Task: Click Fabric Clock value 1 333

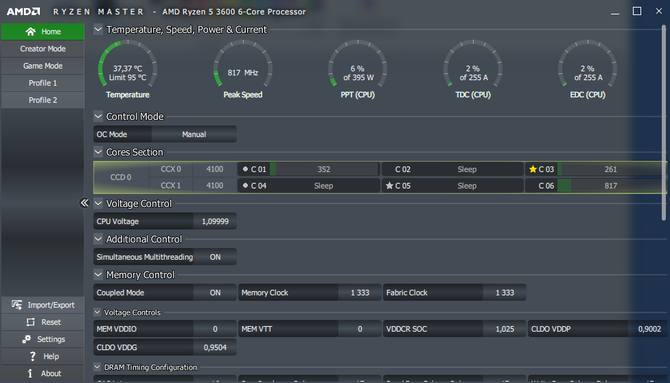Action: pos(505,293)
